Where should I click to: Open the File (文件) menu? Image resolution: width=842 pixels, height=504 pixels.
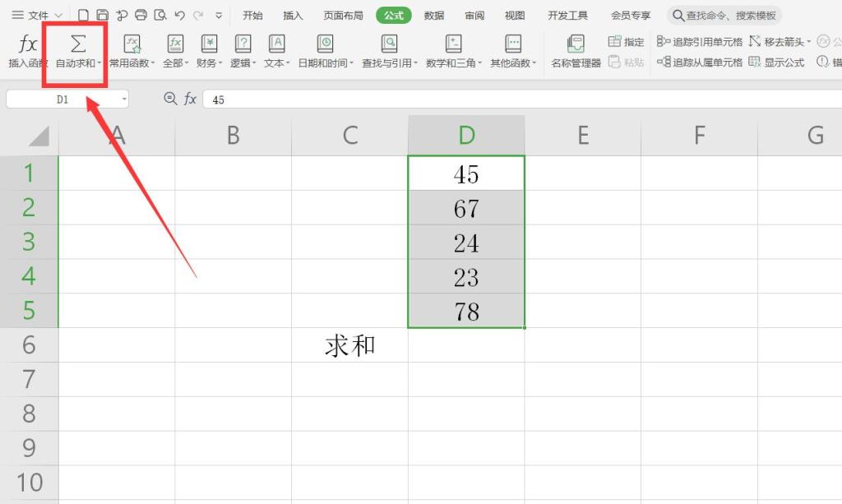pyautogui.click(x=38, y=15)
